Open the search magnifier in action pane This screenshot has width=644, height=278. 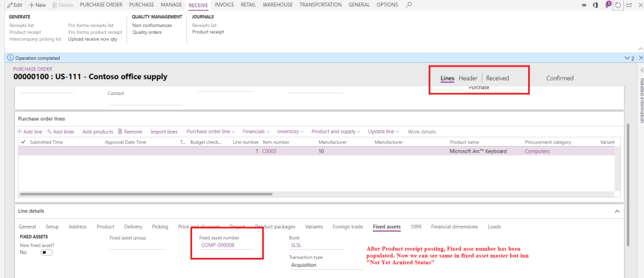tap(409, 5)
